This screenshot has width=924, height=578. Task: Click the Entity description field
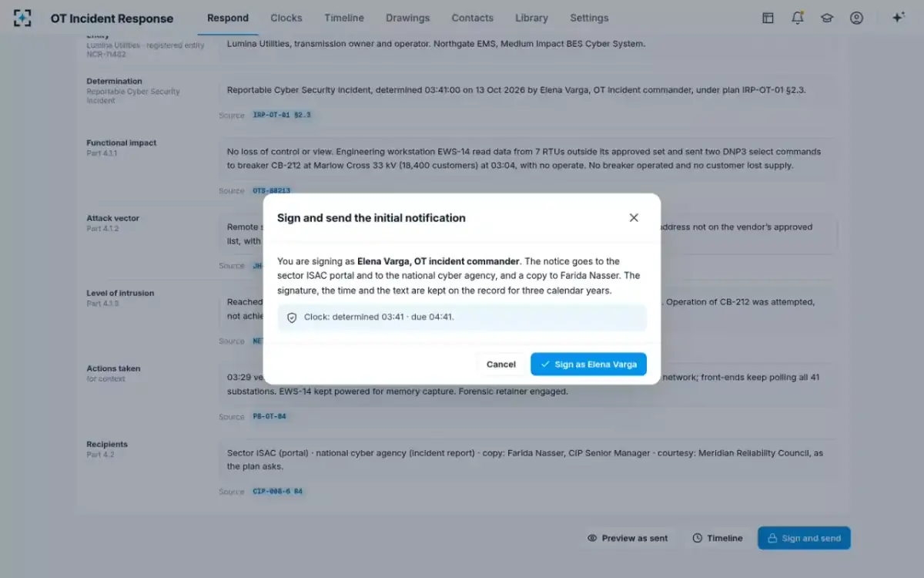(x=527, y=44)
